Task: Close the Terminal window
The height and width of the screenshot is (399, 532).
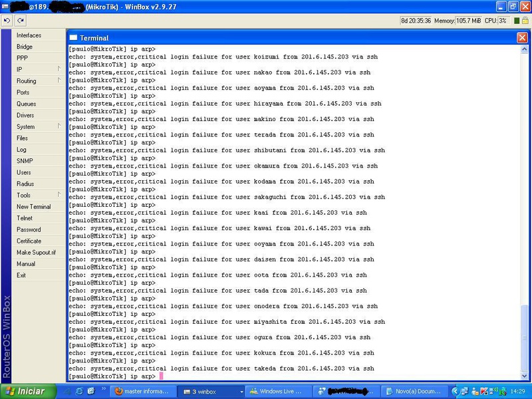Action: (522, 37)
